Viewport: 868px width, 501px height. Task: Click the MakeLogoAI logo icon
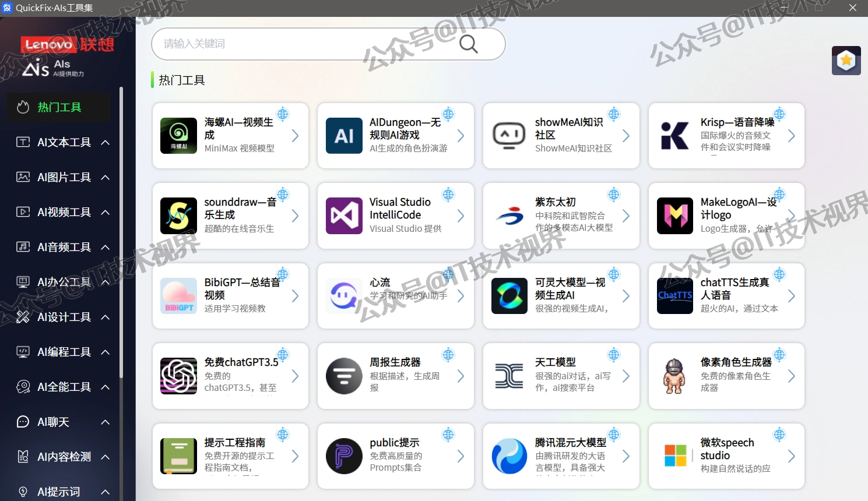(x=674, y=216)
